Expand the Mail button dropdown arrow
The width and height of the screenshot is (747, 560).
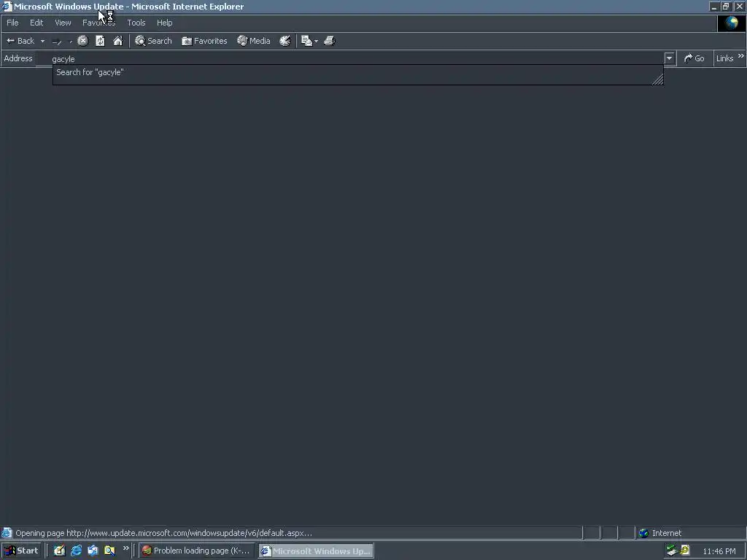(317, 42)
